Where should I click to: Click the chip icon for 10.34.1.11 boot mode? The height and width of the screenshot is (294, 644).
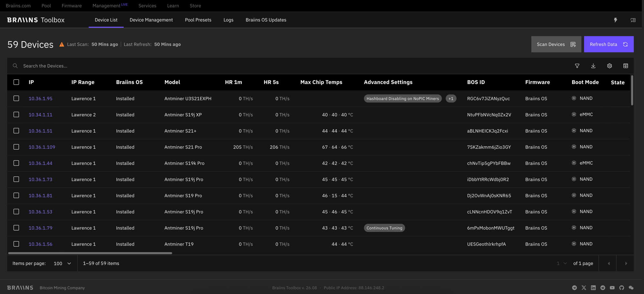(x=574, y=114)
